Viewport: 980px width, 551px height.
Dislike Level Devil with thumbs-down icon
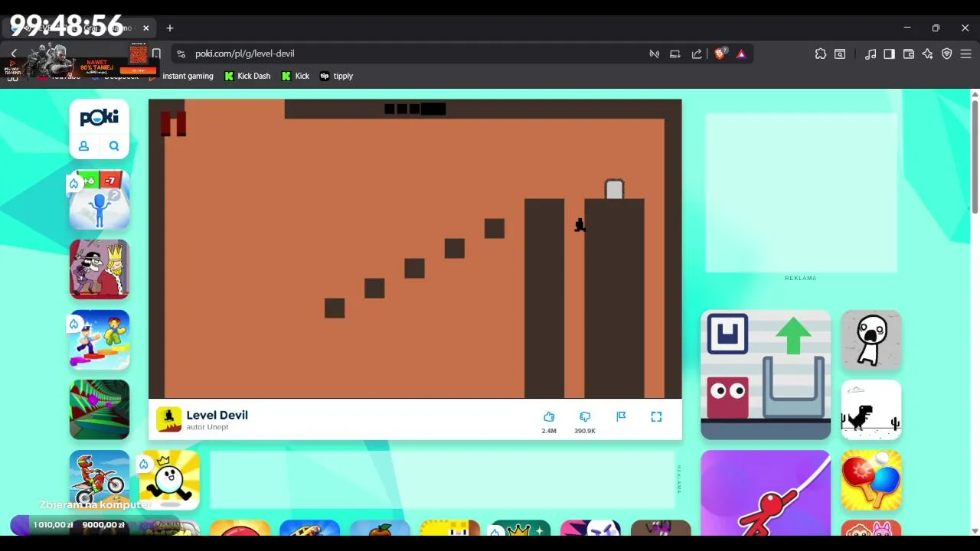585,416
